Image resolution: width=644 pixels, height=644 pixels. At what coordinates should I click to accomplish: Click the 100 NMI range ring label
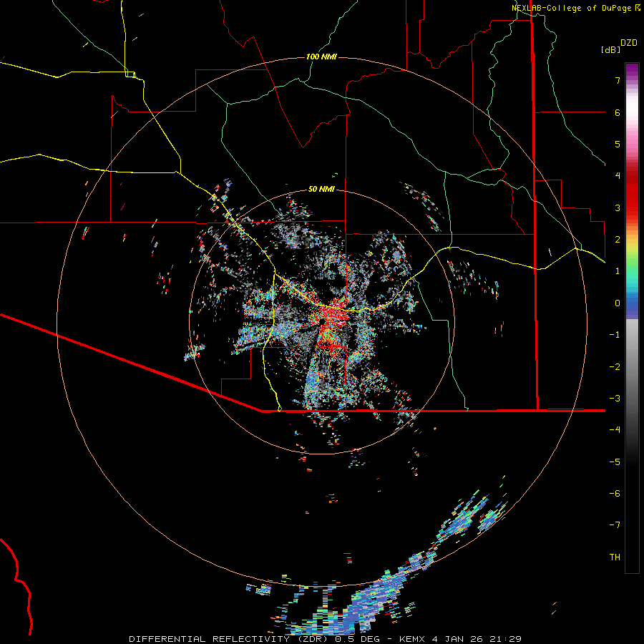coord(321,57)
